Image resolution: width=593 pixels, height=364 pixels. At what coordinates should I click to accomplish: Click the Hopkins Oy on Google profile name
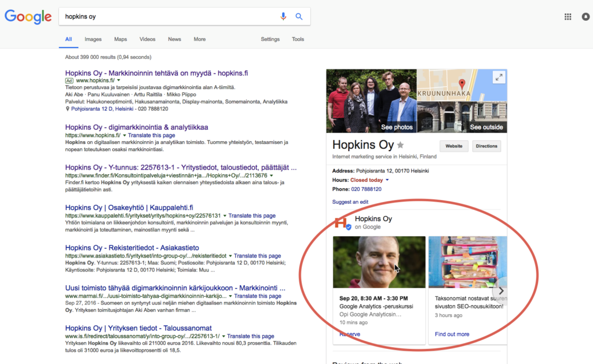pos(374,219)
